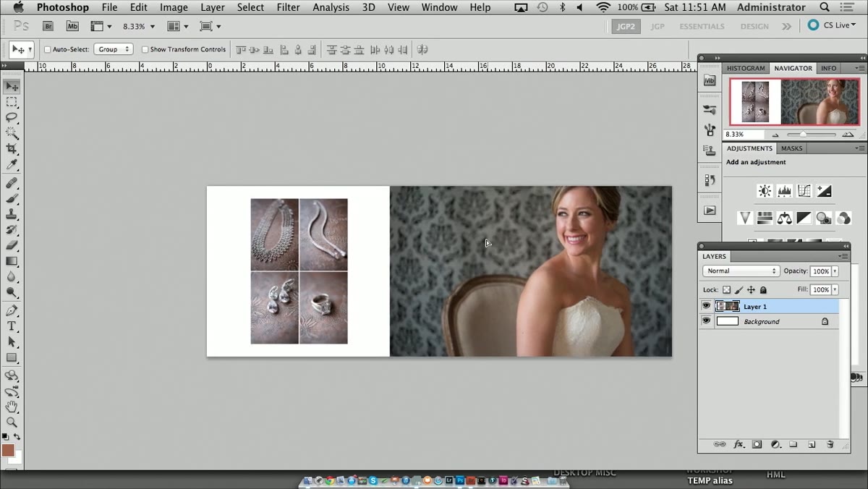The width and height of the screenshot is (868, 489).
Task: Select the Crop tool
Action: (12, 149)
